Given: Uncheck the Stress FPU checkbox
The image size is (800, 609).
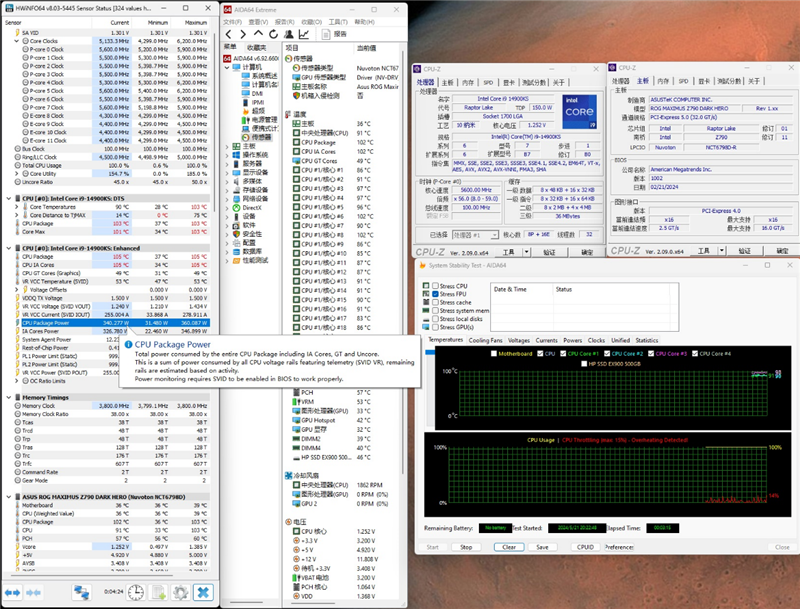Looking at the screenshot, I should (x=434, y=295).
